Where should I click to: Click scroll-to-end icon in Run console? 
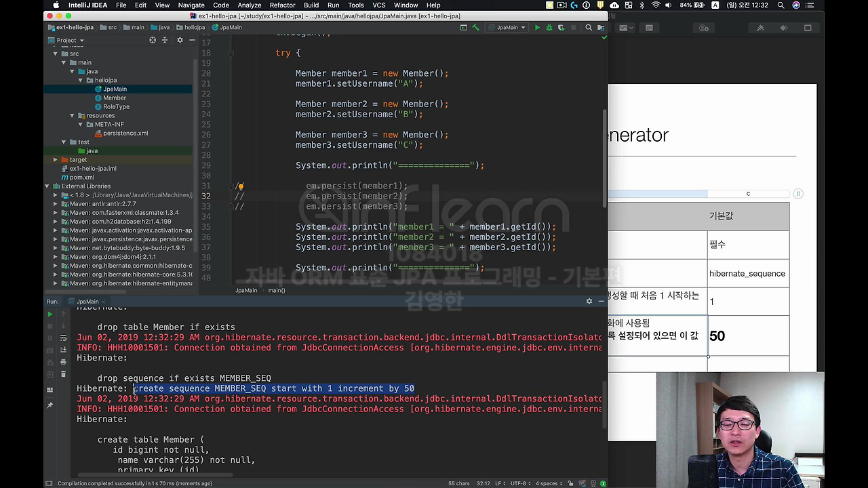(63, 350)
